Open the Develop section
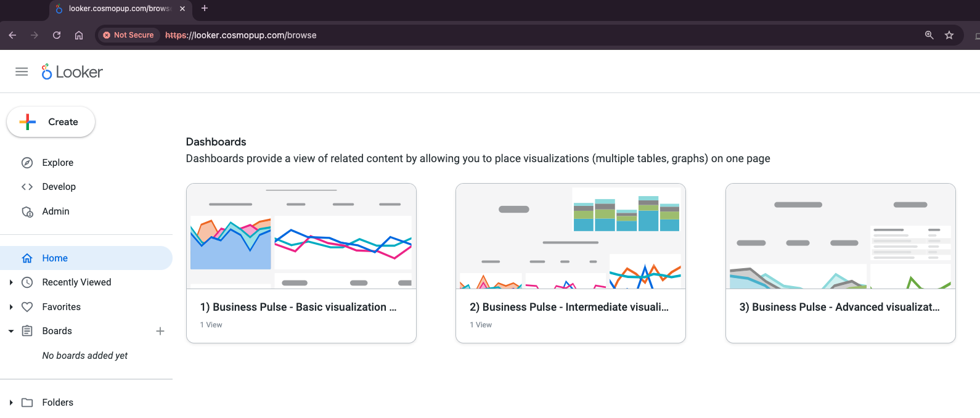 (x=59, y=187)
